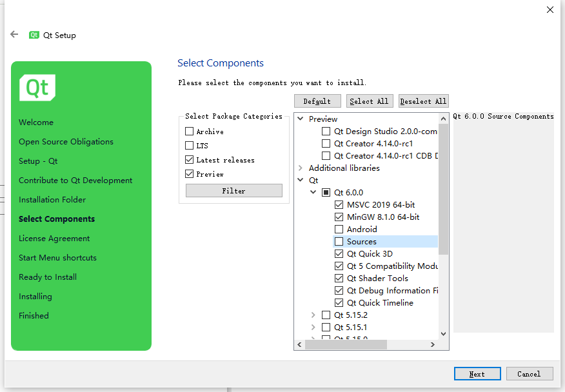This screenshot has width=565, height=392.
Task: Select the Qt Quick Timeline row label
Action: pyautogui.click(x=380, y=302)
